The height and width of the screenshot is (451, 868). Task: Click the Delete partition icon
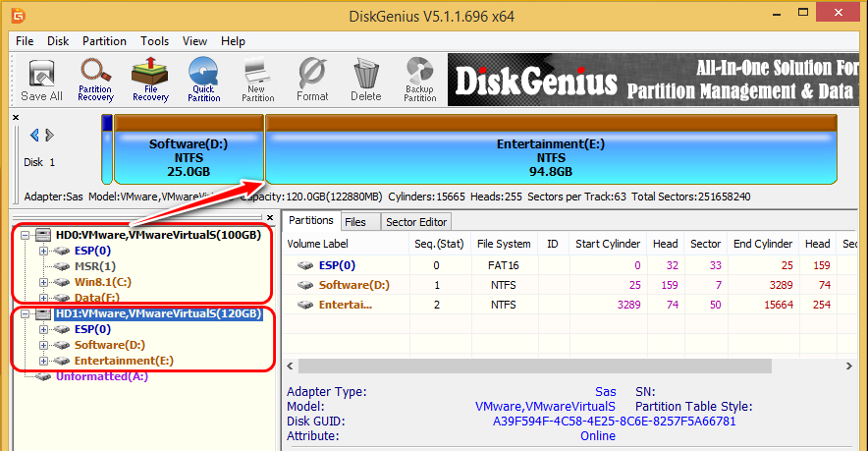pos(365,80)
